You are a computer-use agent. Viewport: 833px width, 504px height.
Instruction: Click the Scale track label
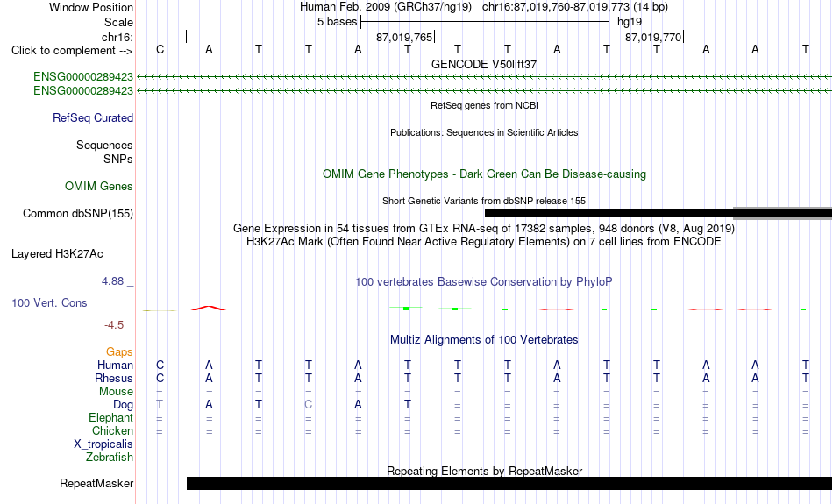click(x=118, y=22)
